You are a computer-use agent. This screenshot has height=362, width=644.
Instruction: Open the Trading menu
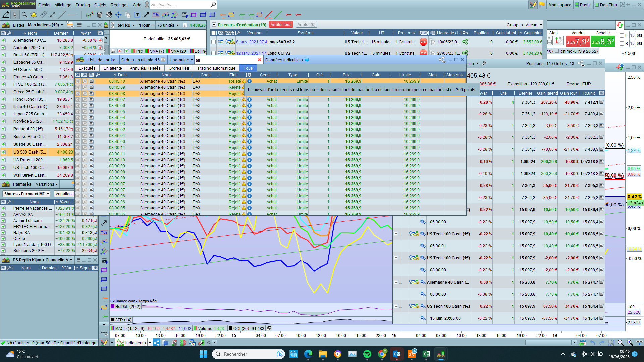pos(83,5)
